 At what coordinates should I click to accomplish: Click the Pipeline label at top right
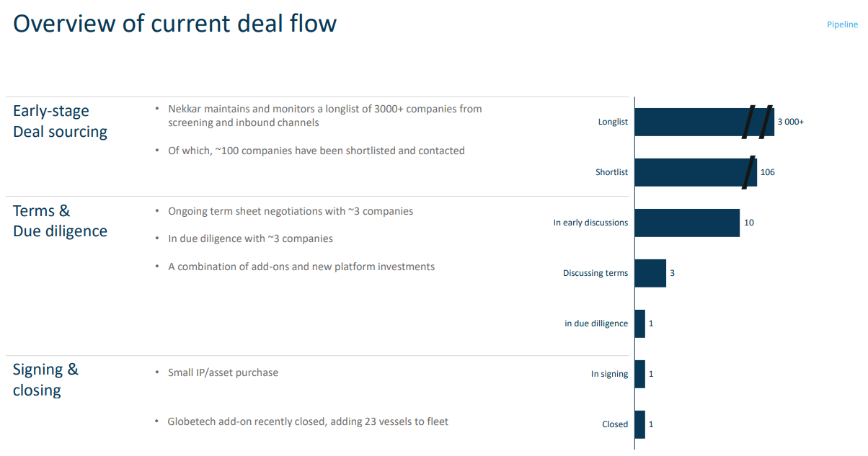point(842,24)
